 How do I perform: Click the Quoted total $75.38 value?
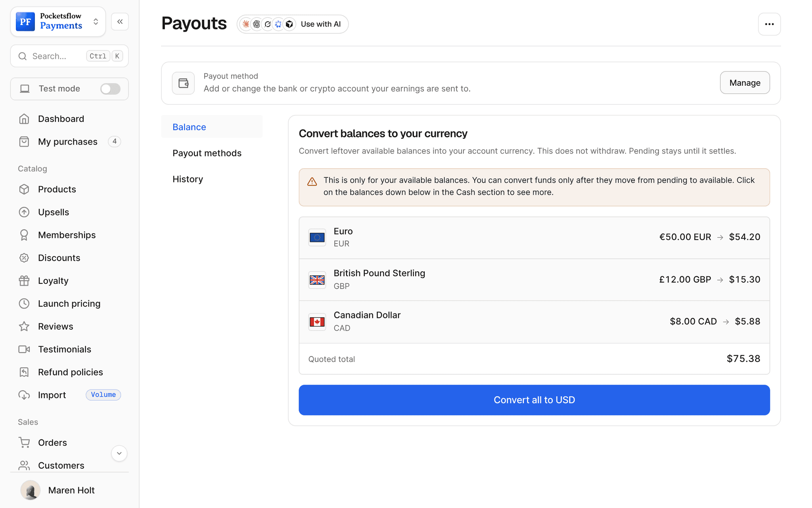coord(743,359)
